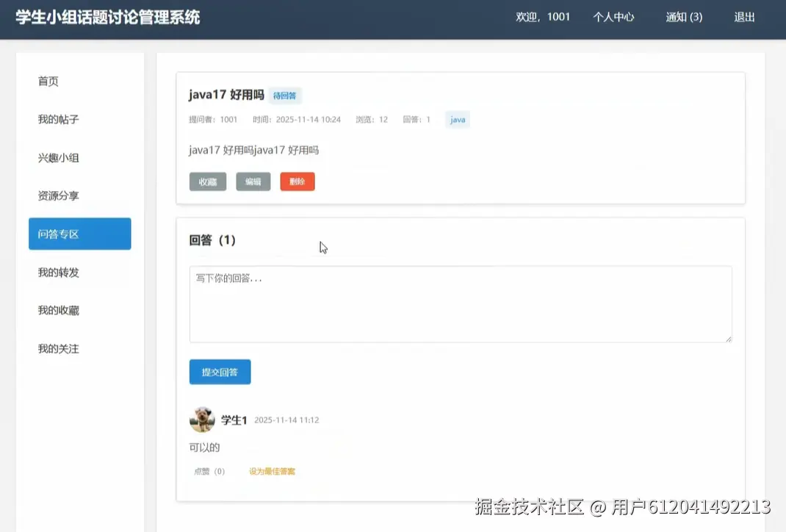Screen dimensions: 786x532
Task: Click the 收藏 button on the post
Action: point(208,181)
